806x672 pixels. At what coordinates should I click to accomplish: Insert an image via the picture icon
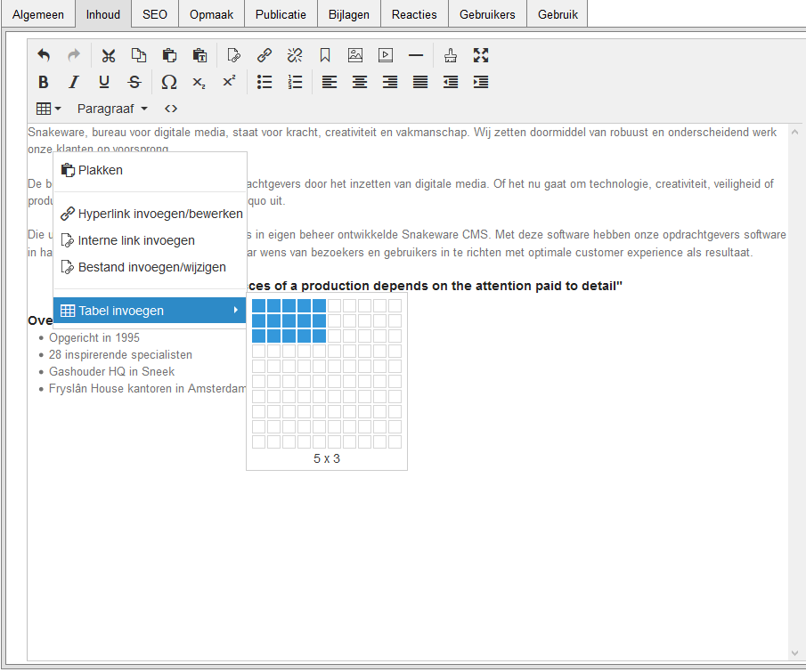click(355, 55)
